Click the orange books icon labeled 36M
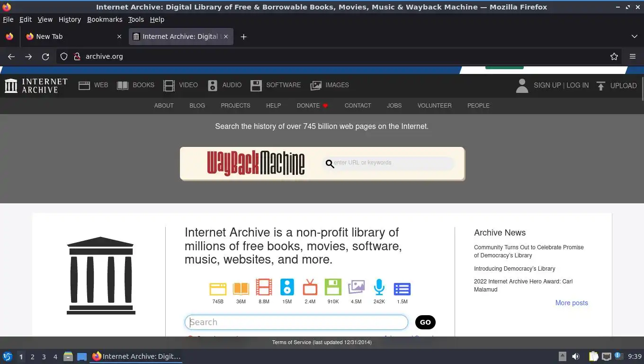Viewport: 644px width, 364px height. coord(241,289)
